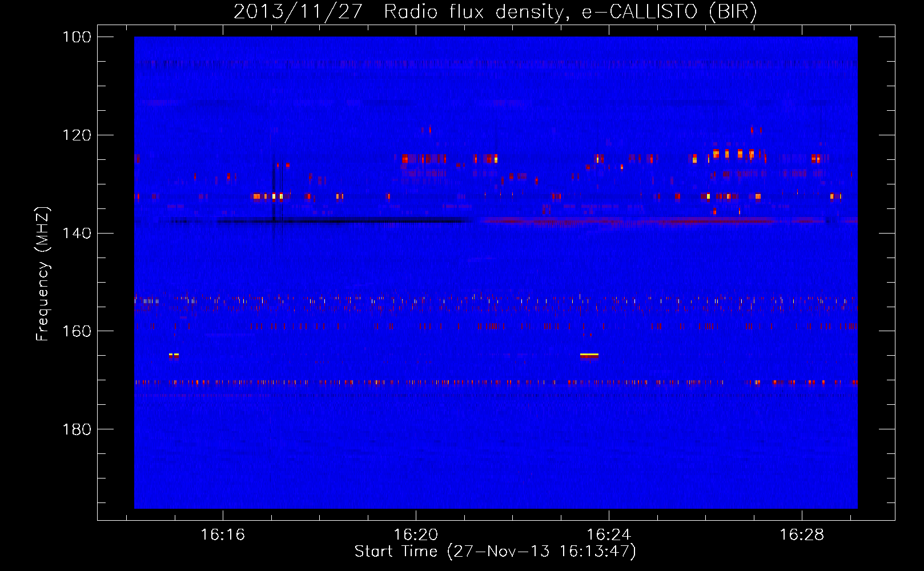924x571 pixels.
Task: Click the 16:20 time tick label
Action: pyautogui.click(x=416, y=535)
